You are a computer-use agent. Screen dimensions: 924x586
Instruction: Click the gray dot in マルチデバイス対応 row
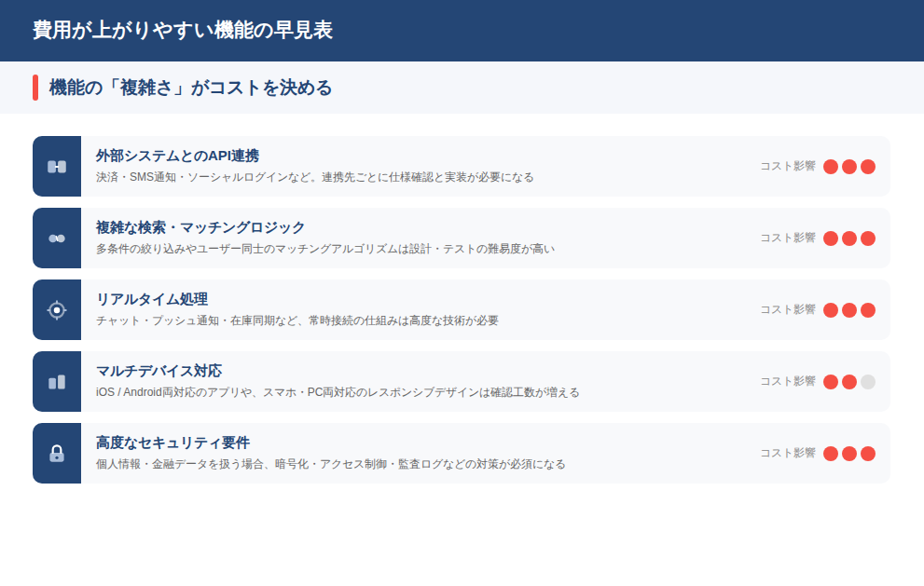click(x=868, y=382)
